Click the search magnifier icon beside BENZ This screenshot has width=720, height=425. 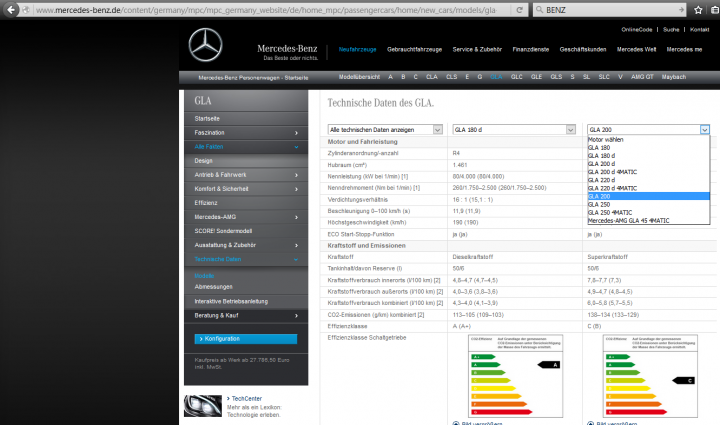539,10
